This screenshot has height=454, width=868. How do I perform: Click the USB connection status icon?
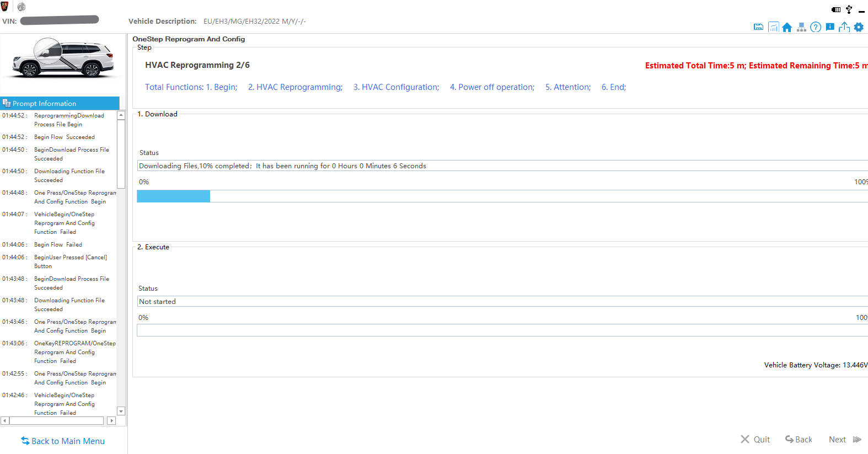(x=849, y=9)
